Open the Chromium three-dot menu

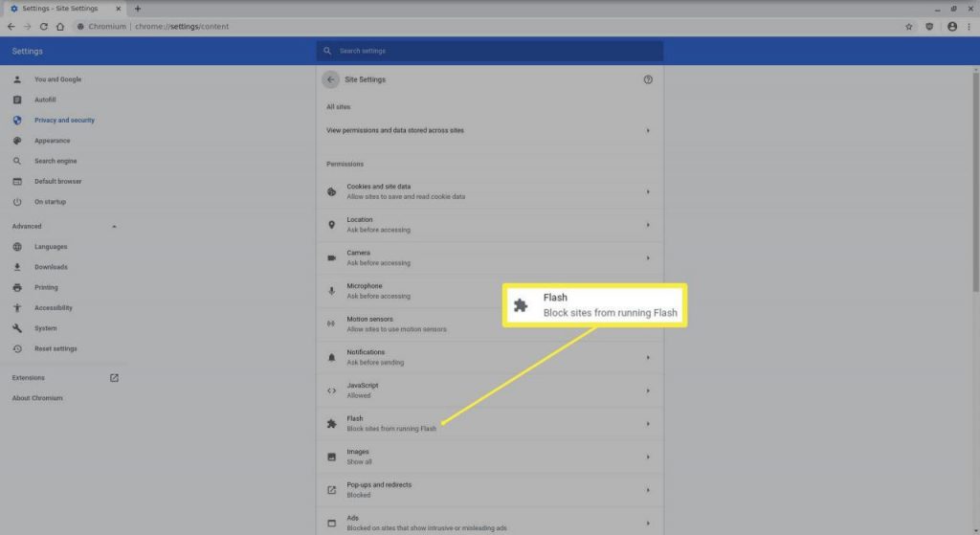[x=969, y=26]
